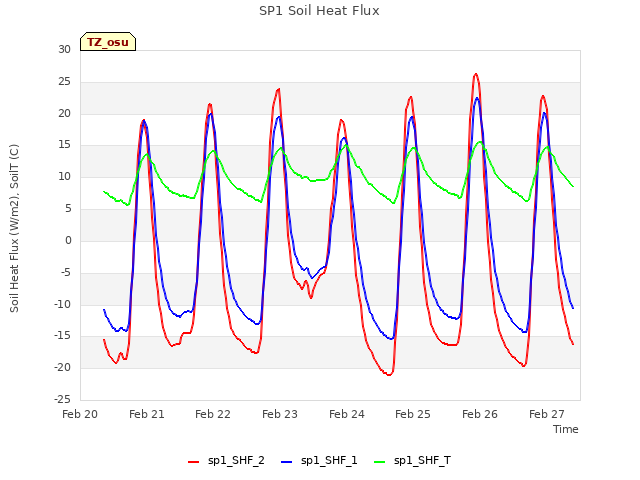Viewport: 640px width, 480px height.
Task: Click the Feb 21 x-axis tick label
Action: 147,414
